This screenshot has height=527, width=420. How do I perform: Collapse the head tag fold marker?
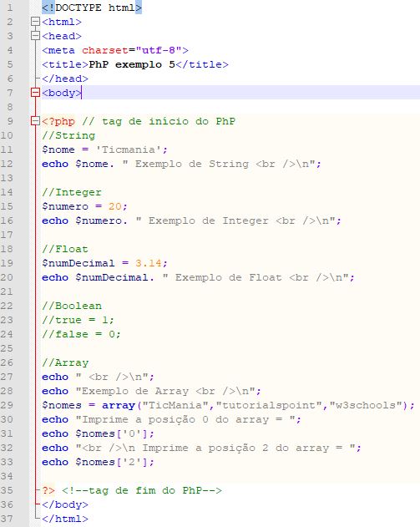pos(35,36)
